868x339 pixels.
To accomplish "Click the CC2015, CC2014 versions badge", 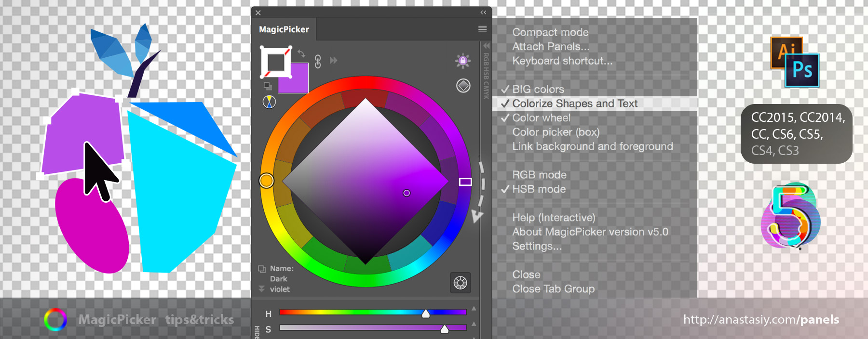I will (797, 134).
